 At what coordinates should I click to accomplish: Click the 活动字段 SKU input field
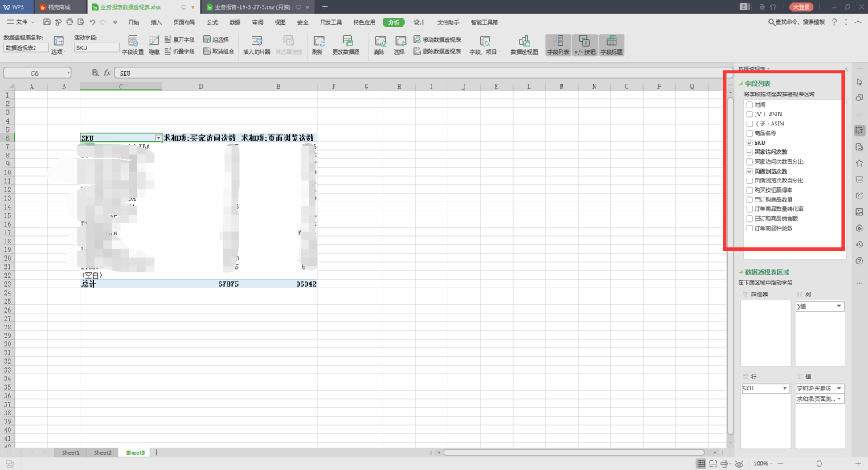(x=96, y=47)
